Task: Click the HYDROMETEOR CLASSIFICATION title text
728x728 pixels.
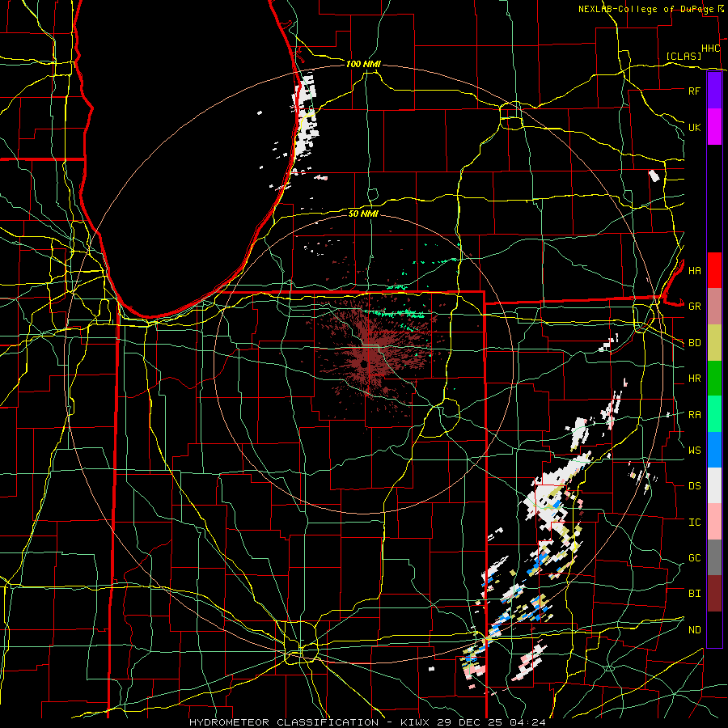Action: [284, 722]
